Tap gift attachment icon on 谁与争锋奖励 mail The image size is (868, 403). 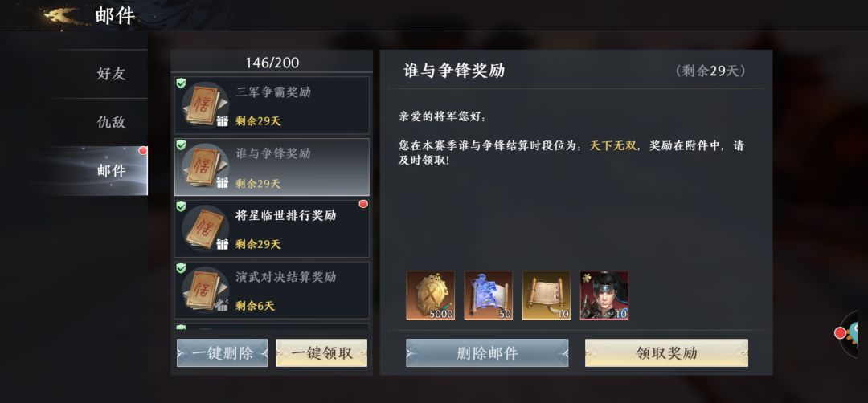tap(222, 182)
